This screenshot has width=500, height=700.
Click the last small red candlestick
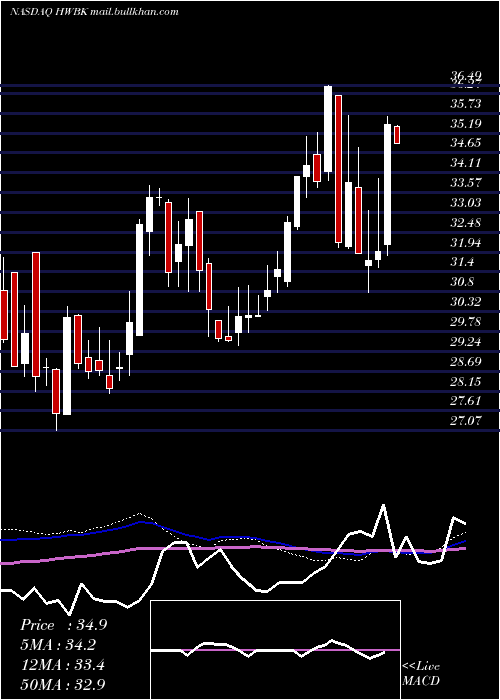click(397, 135)
